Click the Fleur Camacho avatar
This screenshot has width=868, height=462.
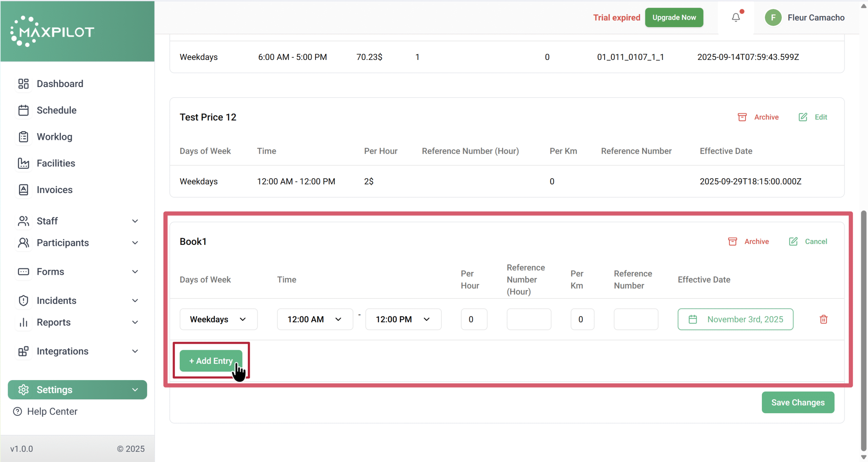pos(773,18)
